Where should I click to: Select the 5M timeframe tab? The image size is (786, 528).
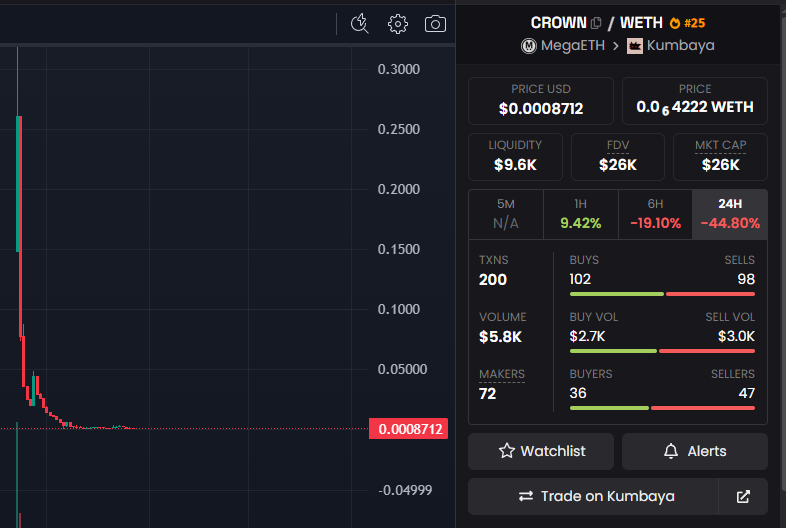tap(506, 214)
